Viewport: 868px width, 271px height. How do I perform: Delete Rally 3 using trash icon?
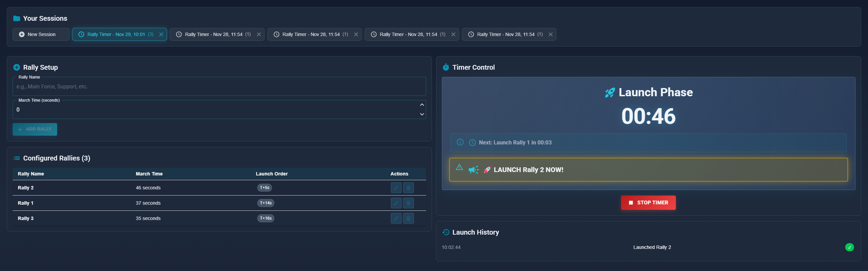point(408,218)
